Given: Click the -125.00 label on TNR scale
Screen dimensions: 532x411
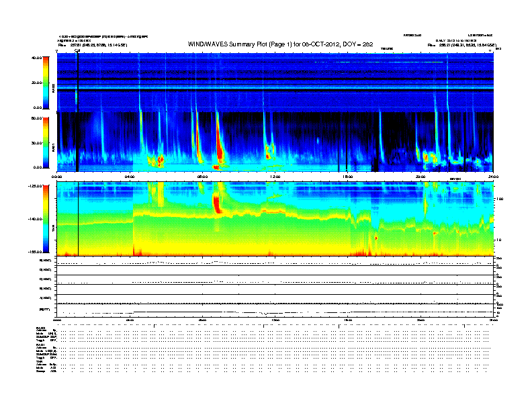Looking at the screenshot, I should (x=35, y=186).
